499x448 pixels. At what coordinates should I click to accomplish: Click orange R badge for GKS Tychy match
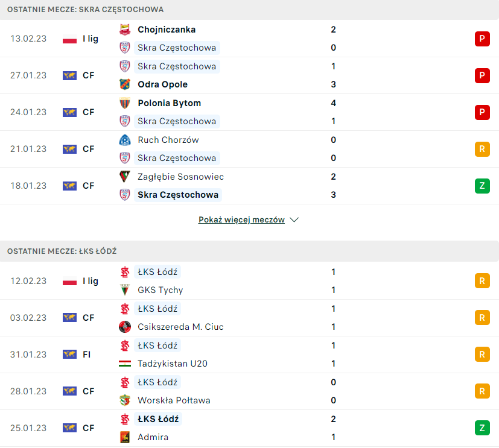point(482,281)
